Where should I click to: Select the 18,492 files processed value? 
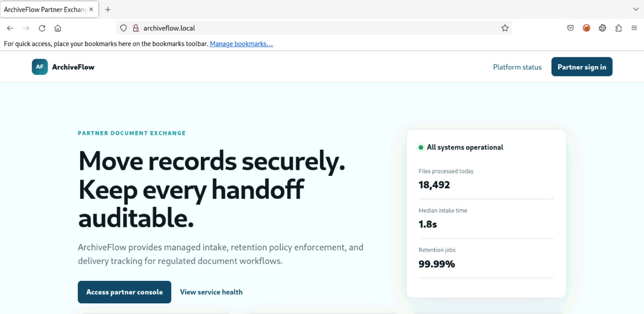click(x=434, y=185)
